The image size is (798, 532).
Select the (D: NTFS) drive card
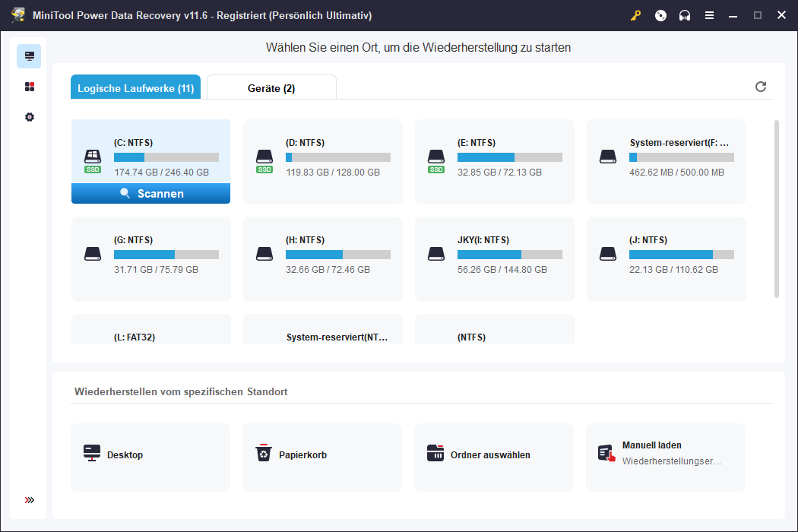(322, 160)
